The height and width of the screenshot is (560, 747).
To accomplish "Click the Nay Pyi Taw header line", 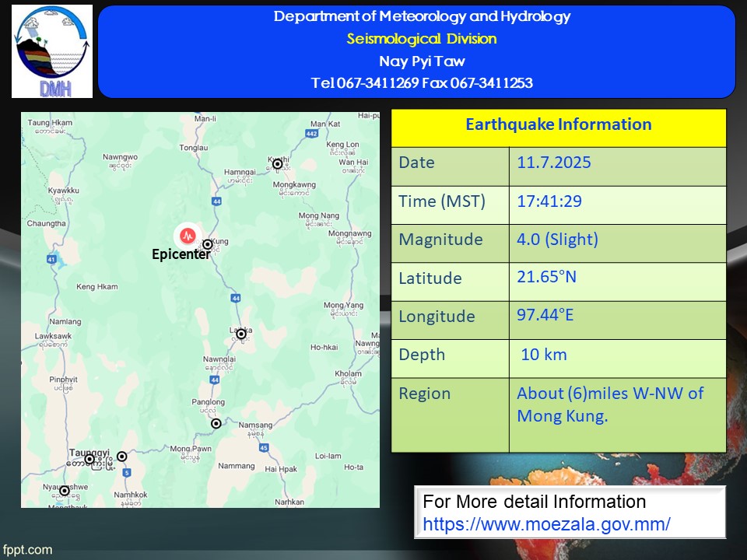I will 422,61.
